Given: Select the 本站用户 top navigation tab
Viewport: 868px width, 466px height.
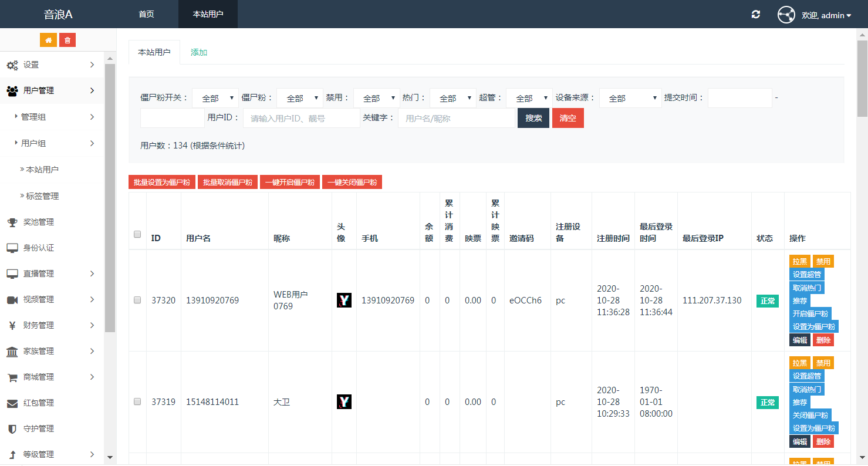Looking at the screenshot, I should (x=208, y=14).
